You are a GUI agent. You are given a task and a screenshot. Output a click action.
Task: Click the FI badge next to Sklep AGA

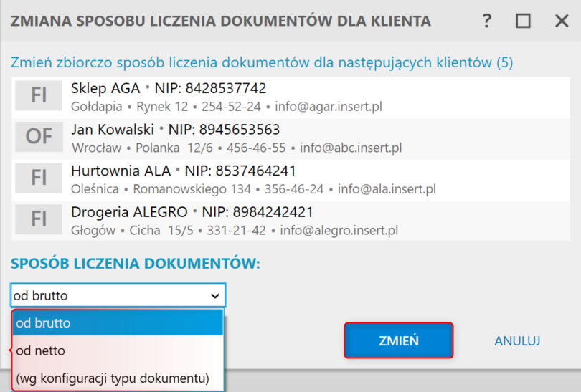tap(39, 95)
